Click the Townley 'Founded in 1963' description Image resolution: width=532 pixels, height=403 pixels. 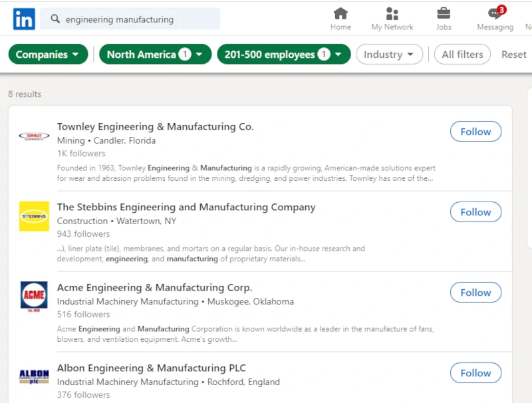(246, 173)
